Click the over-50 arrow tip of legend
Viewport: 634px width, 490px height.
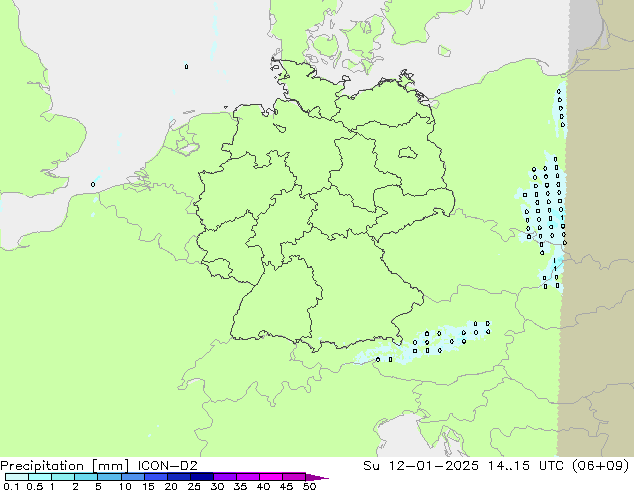[317, 477]
